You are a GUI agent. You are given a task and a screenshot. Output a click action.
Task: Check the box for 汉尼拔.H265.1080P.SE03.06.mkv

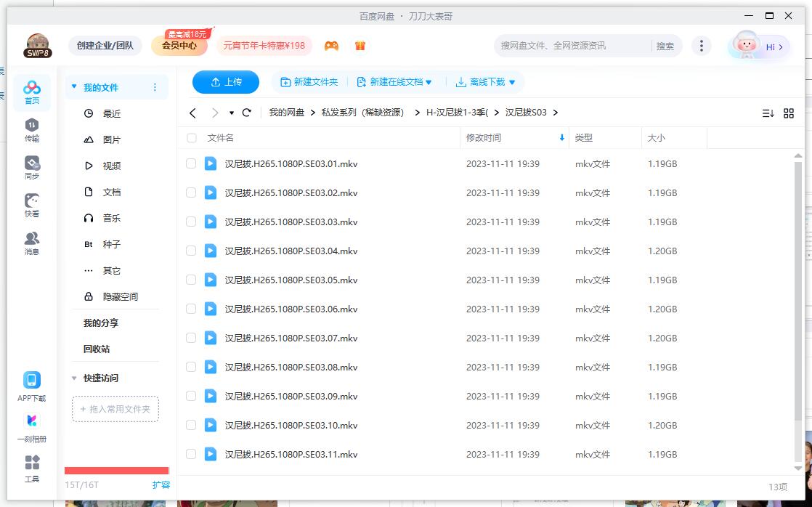[x=191, y=309]
